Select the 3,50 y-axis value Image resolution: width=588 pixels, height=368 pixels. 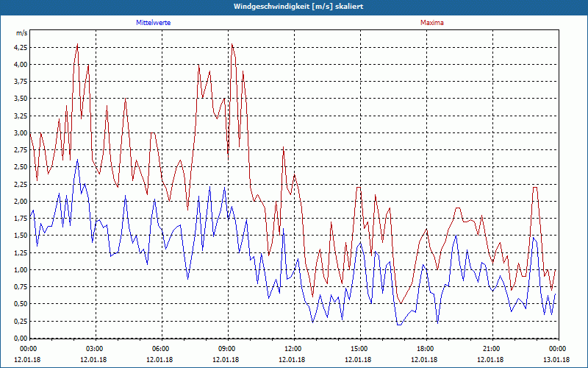pos(21,99)
